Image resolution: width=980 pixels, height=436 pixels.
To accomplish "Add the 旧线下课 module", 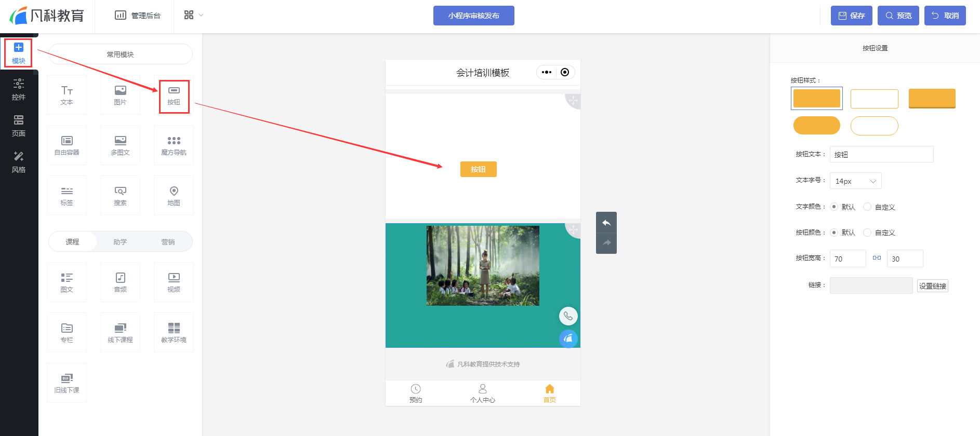I will coord(67,383).
